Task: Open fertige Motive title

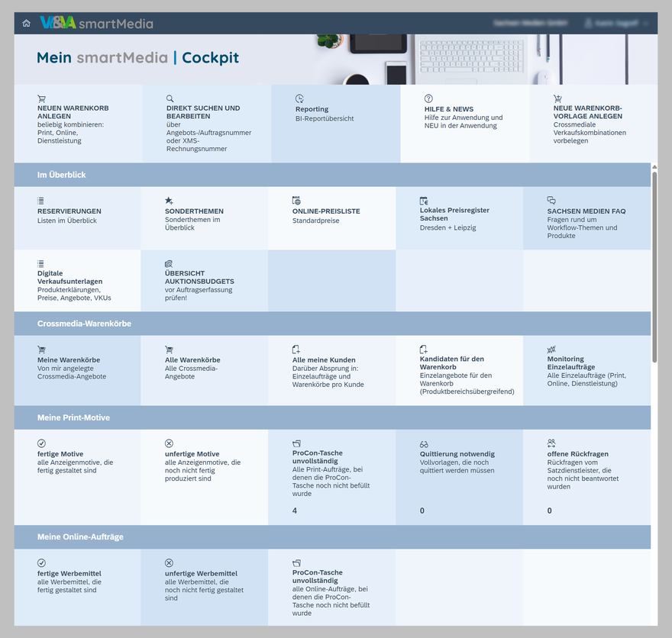Action: pyautogui.click(x=60, y=454)
